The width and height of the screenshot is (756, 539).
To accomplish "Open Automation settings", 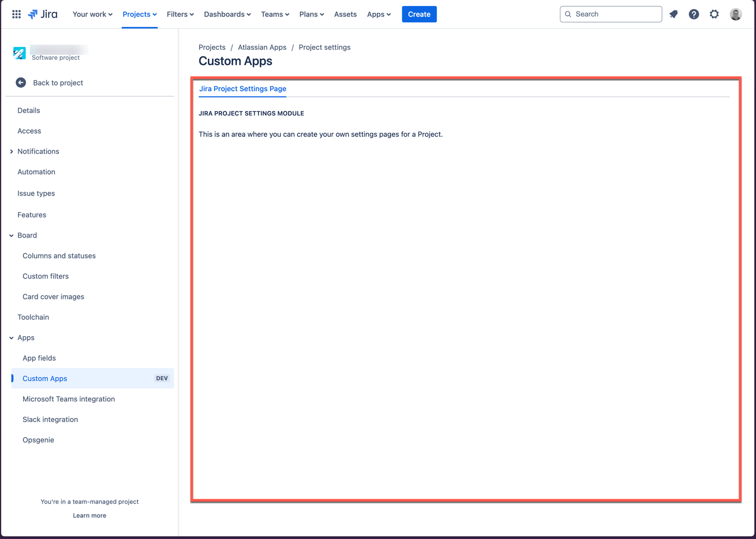I will [36, 172].
